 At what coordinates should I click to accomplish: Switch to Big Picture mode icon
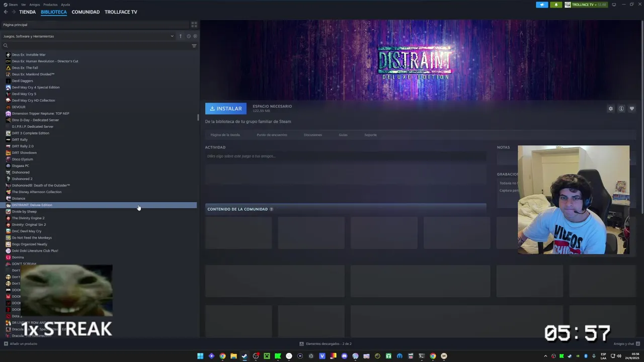[x=614, y=5]
